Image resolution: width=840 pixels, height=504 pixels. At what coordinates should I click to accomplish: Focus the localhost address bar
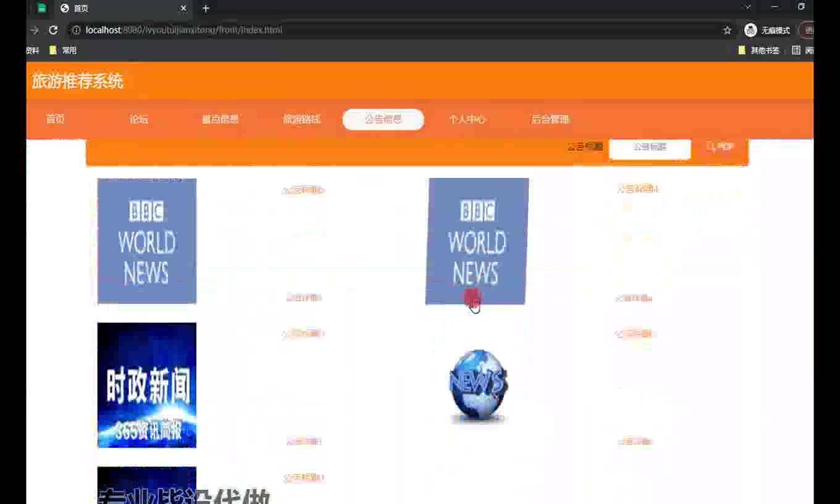click(395, 30)
